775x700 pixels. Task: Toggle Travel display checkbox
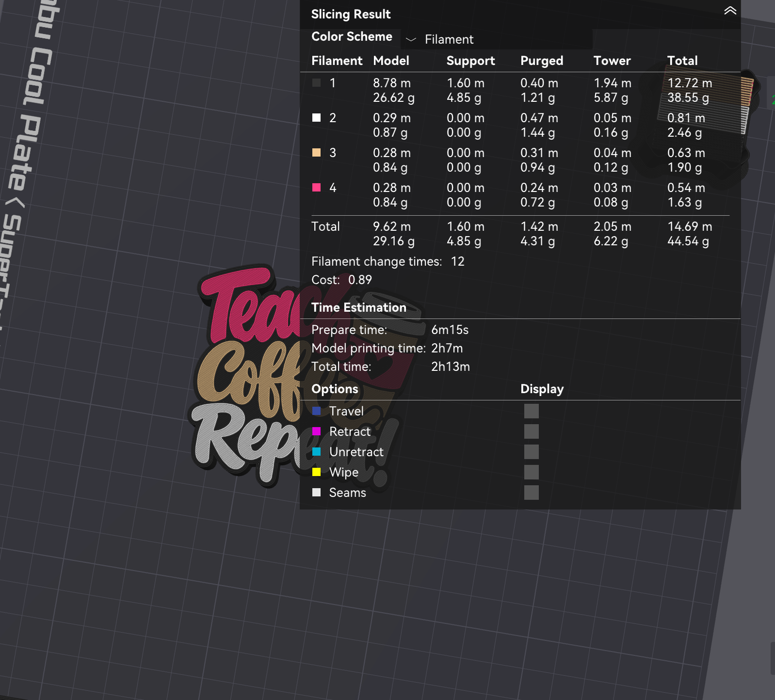(532, 411)
